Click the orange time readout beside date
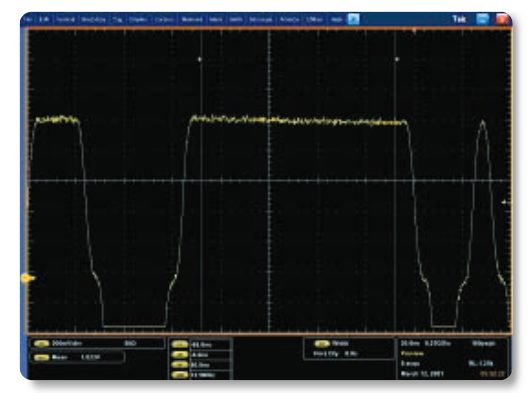 click(x=492, y=374)
